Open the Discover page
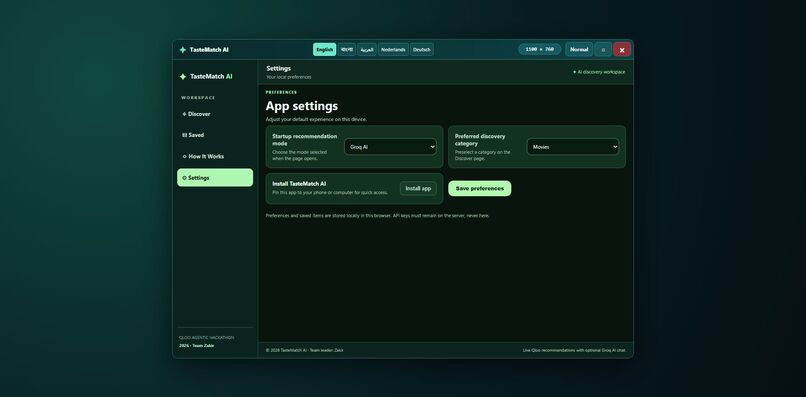Viewport: 806px width, 397px height. click(x=215, y=114)
